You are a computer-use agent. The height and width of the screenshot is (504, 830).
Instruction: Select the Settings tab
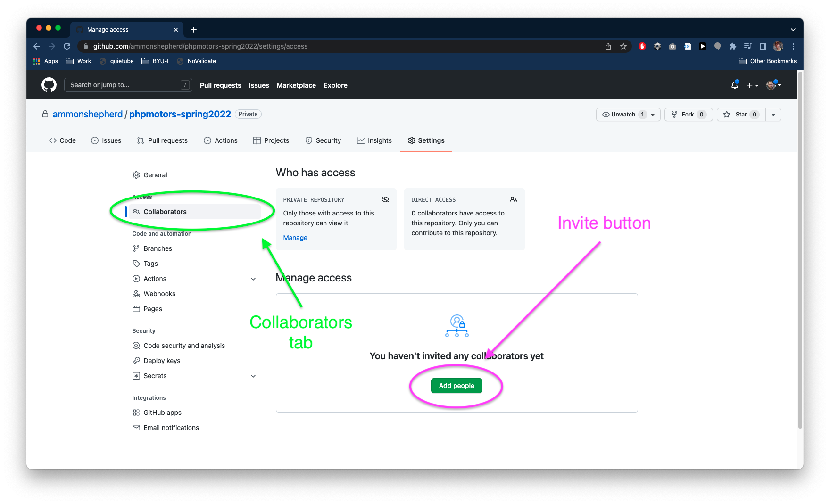coord(426,140)
